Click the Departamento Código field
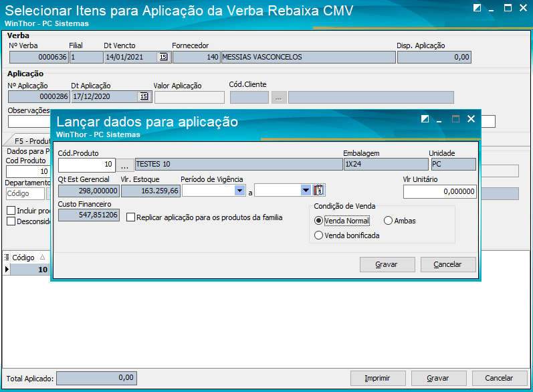 25,193
